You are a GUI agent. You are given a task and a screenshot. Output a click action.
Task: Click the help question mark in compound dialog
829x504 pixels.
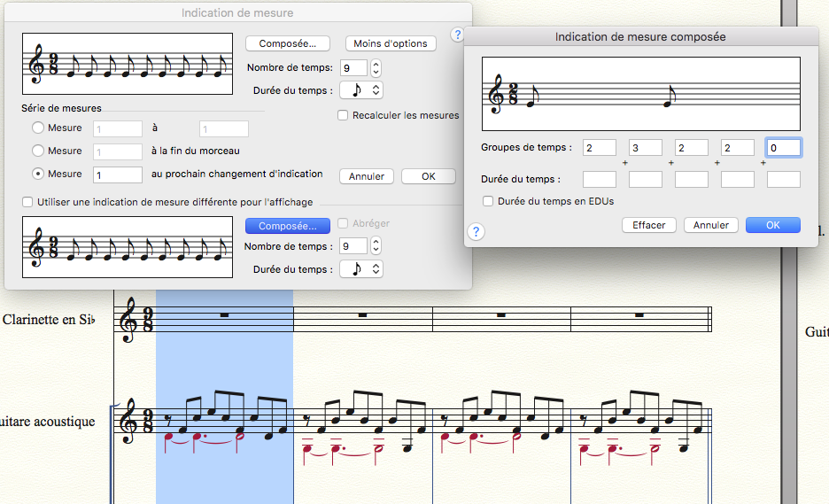(476, 232)
